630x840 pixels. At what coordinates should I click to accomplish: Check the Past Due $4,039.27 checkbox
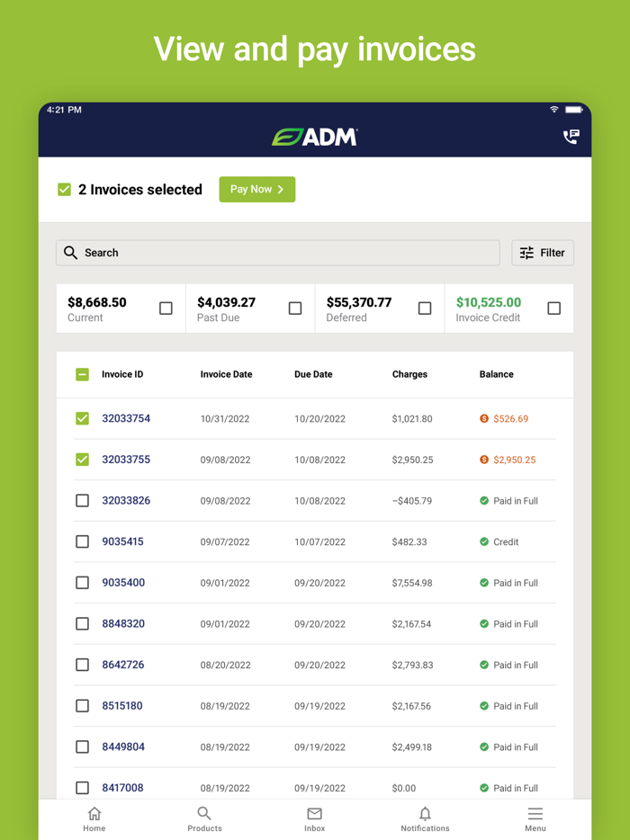(295, 308)
